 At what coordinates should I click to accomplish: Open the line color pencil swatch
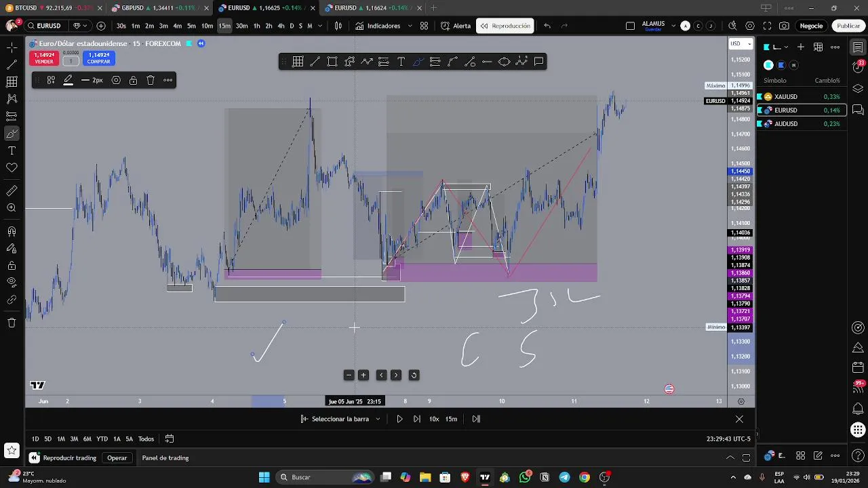tap(68, 80)
